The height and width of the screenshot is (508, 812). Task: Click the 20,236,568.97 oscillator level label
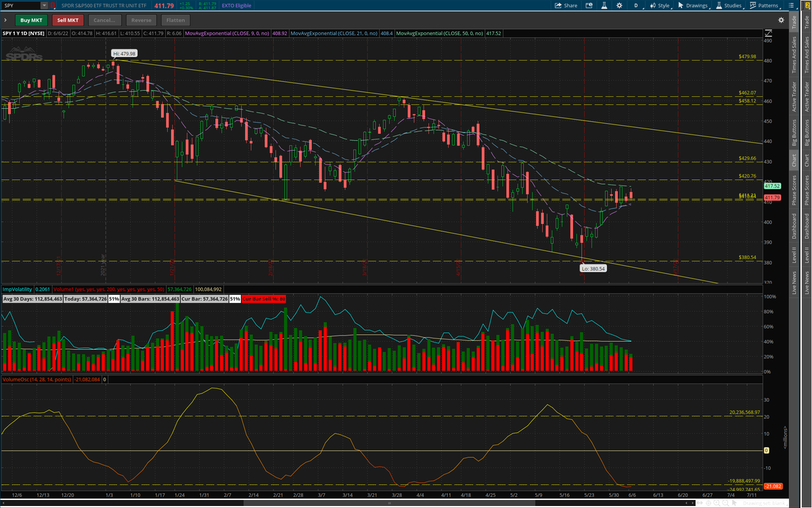(x=744, y=412)
